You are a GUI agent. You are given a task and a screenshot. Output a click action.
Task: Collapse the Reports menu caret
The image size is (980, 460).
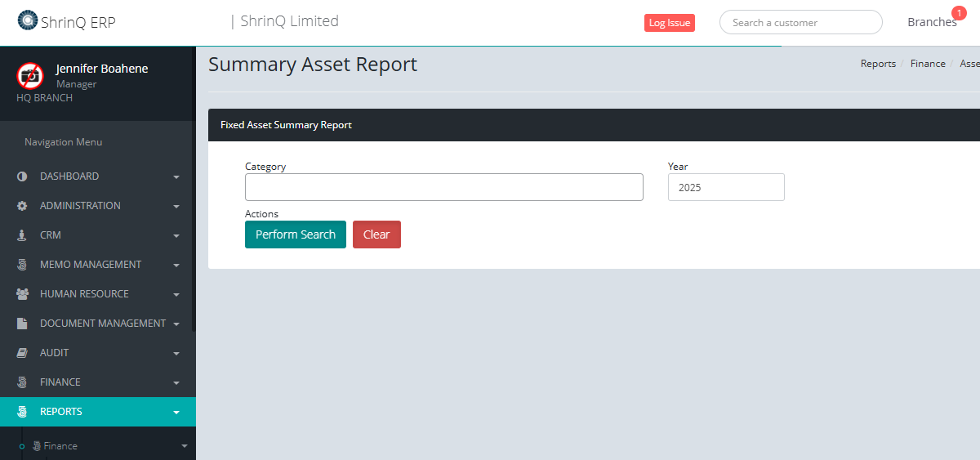[x=176, y=413]
